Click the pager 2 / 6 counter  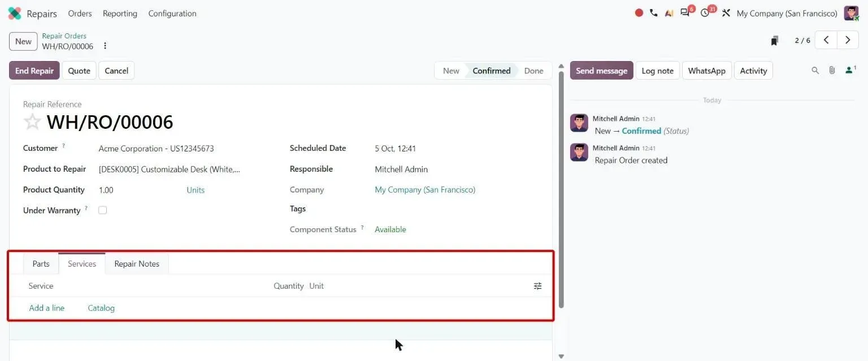click(x=802, y=41)
